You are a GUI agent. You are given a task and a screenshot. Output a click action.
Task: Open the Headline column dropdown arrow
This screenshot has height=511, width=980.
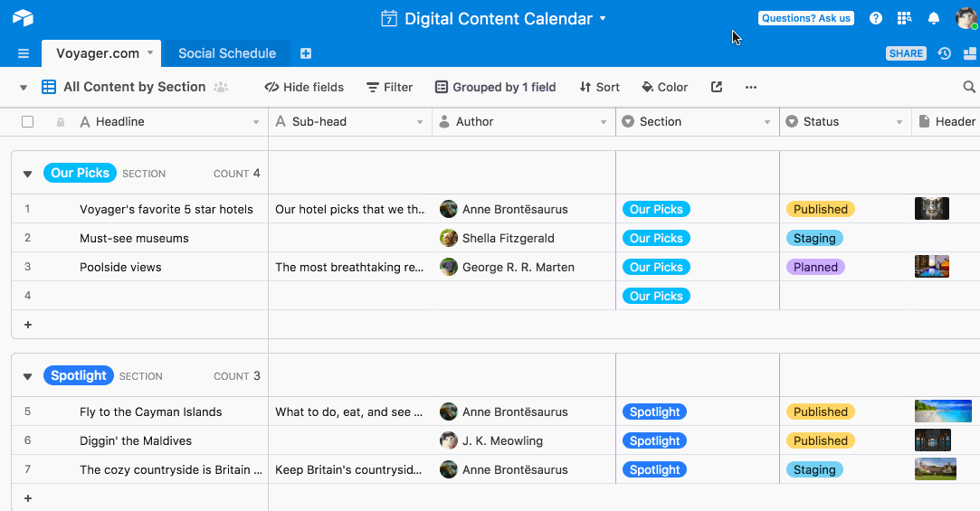(256, 122)
